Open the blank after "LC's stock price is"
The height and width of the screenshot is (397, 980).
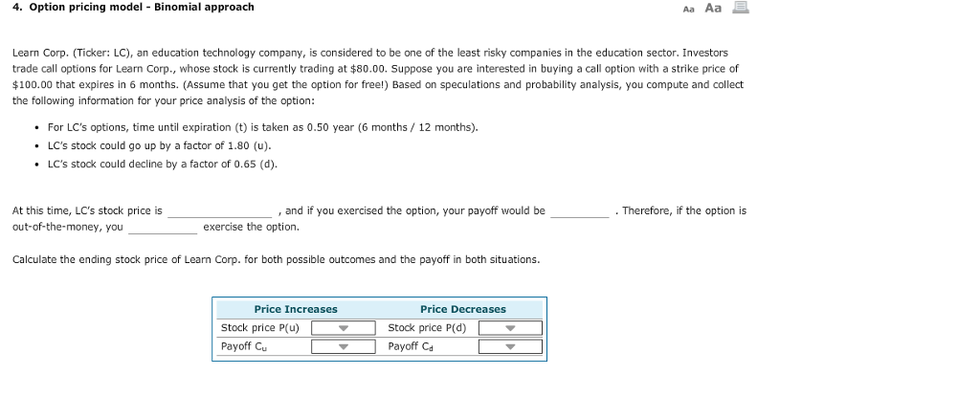click(x=219, y=211)
